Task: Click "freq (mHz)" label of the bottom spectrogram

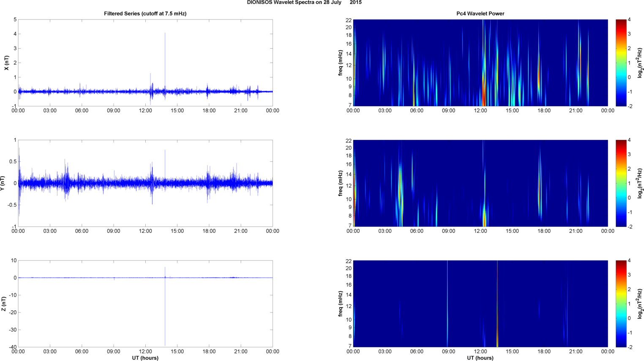Action: point(340,304)
